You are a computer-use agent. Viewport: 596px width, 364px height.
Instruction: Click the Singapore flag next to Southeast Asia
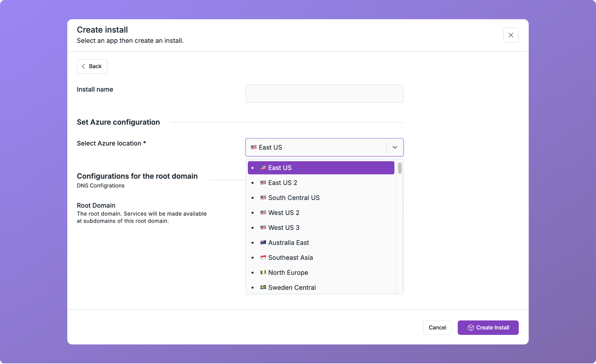point(263,258)
